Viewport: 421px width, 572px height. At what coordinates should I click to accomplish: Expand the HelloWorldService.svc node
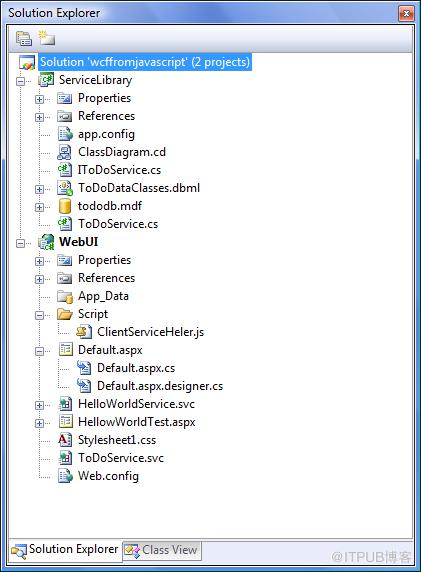tap(39, 405)
